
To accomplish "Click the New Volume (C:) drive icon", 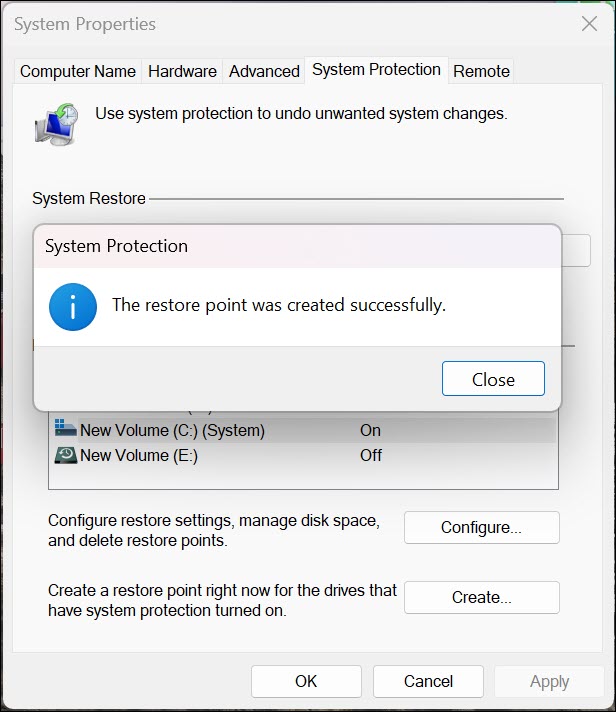I will 66,430.
